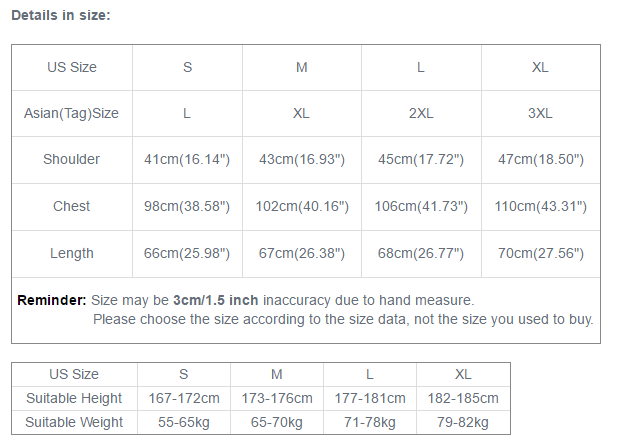
Task: Click the 47cm(18.50") shoulder value
Action: [540, 159]
